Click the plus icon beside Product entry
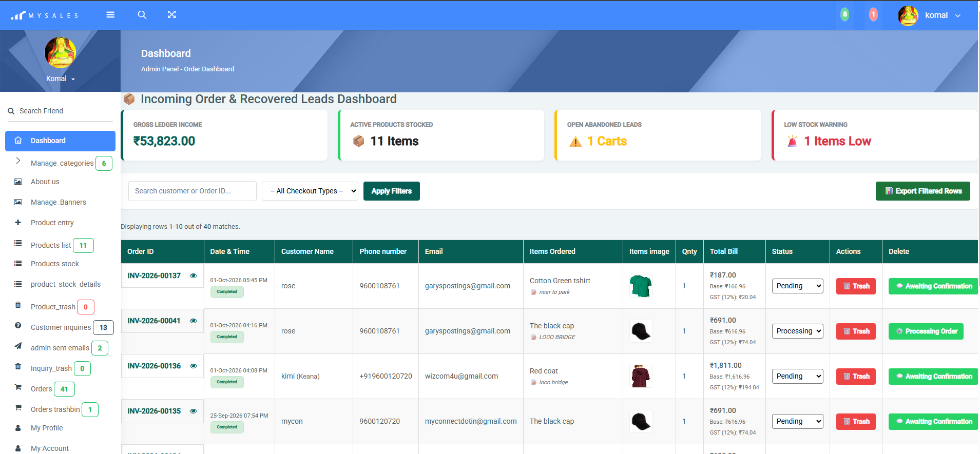 pos(18,223)
